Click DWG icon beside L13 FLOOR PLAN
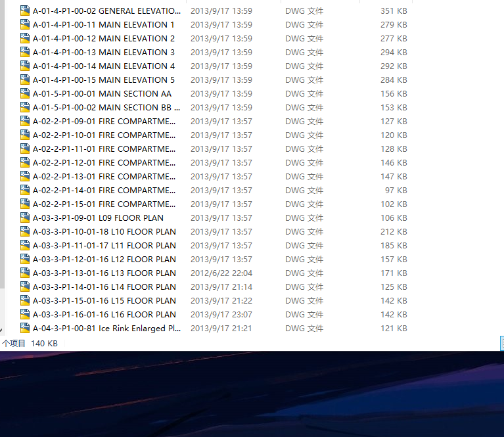 pyautogui.click(x=25, y=273)
